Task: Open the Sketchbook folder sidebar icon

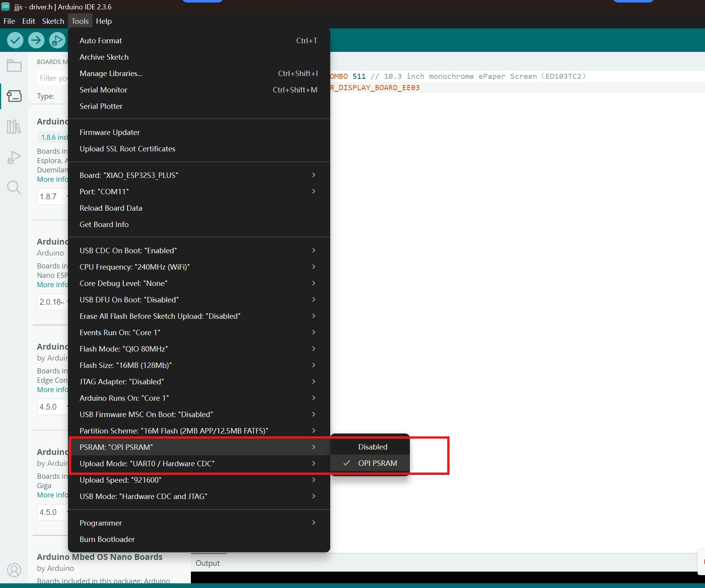Action: click(x=14, y=66)
